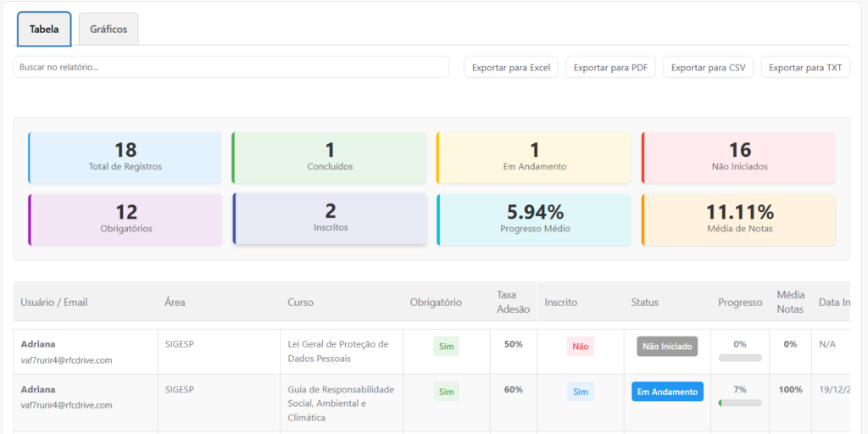Click the Curso column header
868x434 pixels.
tap(301, 303)
